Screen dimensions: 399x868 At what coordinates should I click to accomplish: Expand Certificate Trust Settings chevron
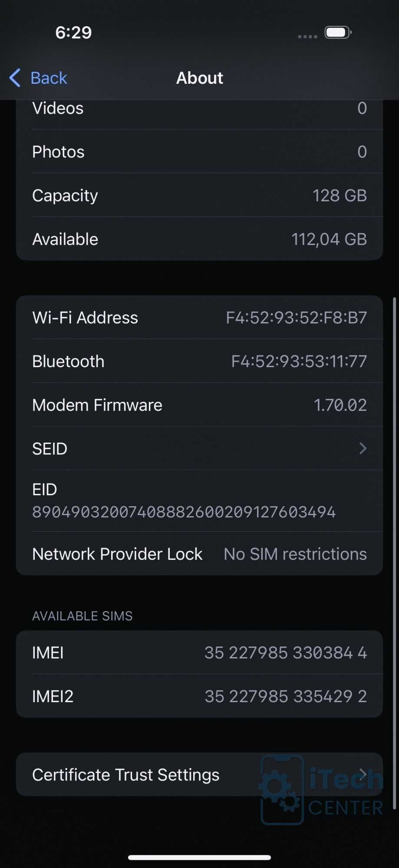coord(363,775)
